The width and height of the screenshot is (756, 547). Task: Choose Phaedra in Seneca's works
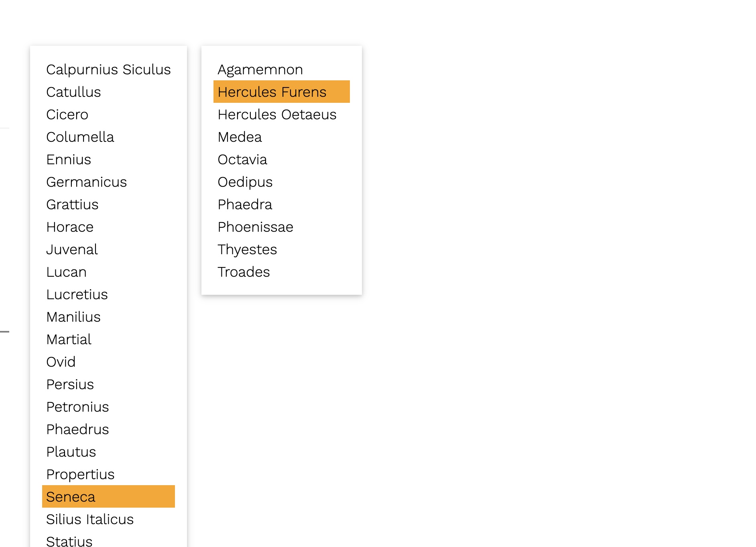tap(245, 204)
